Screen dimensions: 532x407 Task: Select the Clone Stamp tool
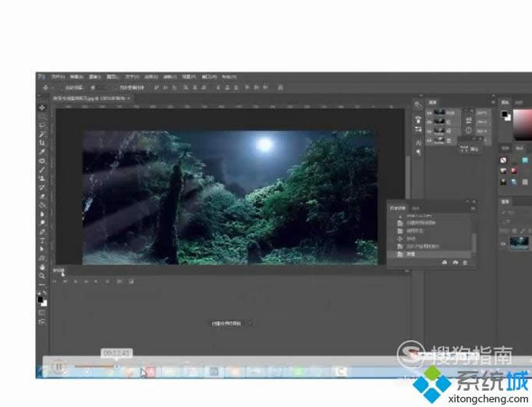pos(42,179)
